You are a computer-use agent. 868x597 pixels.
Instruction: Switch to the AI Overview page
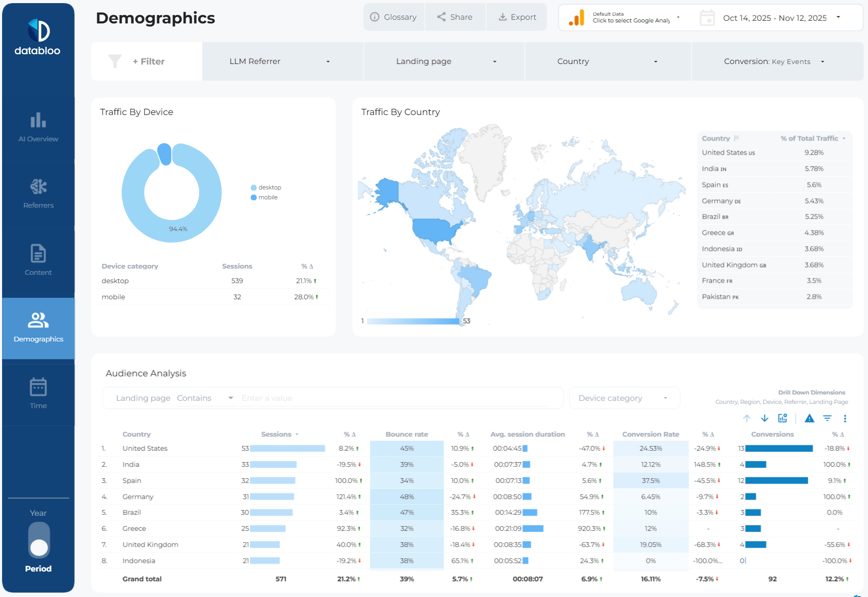[38, 128]
